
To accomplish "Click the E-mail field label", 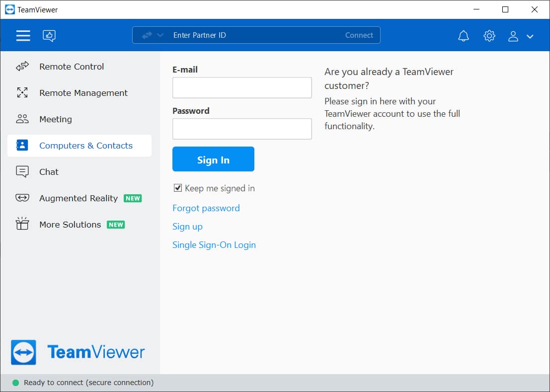I will point(185,70).
